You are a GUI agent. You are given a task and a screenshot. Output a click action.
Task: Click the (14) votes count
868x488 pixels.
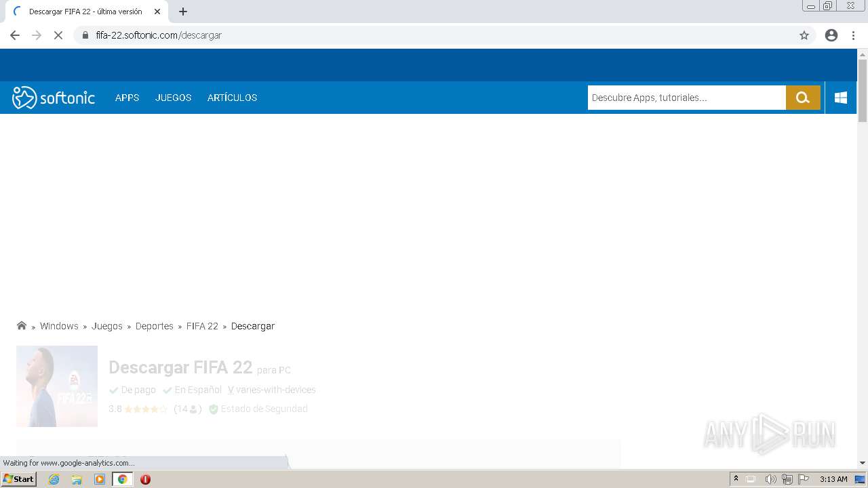pyautogui.click(x=188, y=409)
